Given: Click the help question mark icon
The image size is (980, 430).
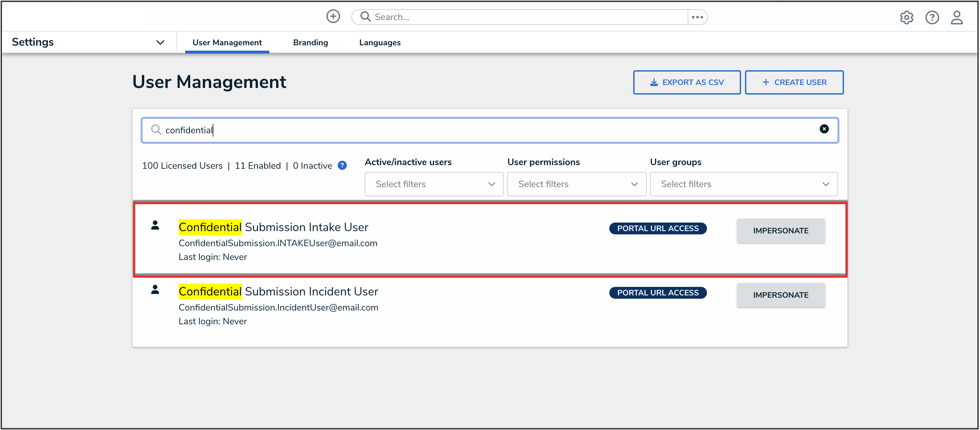Looking at the screenshot, I should (x=932, y=17).
